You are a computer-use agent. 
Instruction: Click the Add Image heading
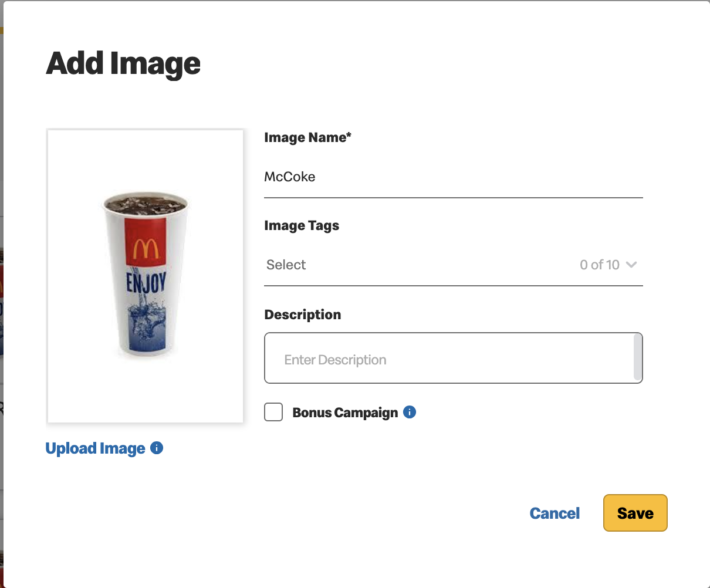[x=123, y=63]
